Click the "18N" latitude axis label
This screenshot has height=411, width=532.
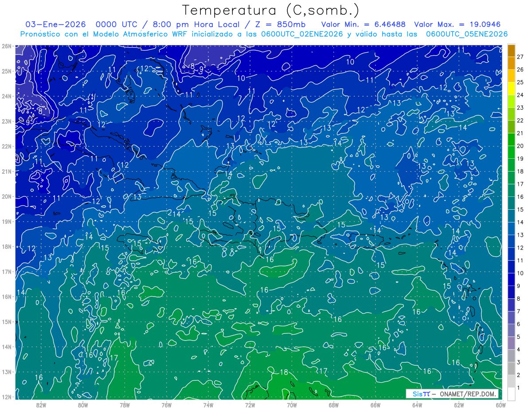(x=6, y=247)
